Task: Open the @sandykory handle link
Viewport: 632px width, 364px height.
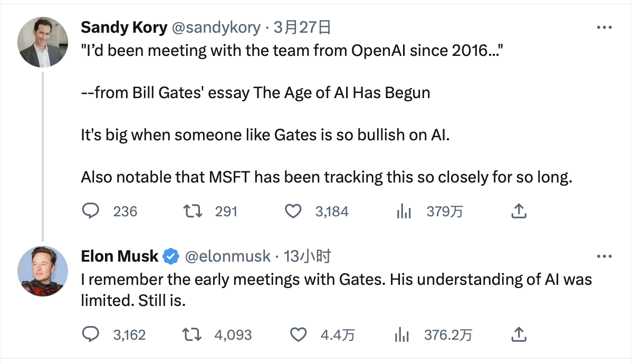Action: pos(215,27)
